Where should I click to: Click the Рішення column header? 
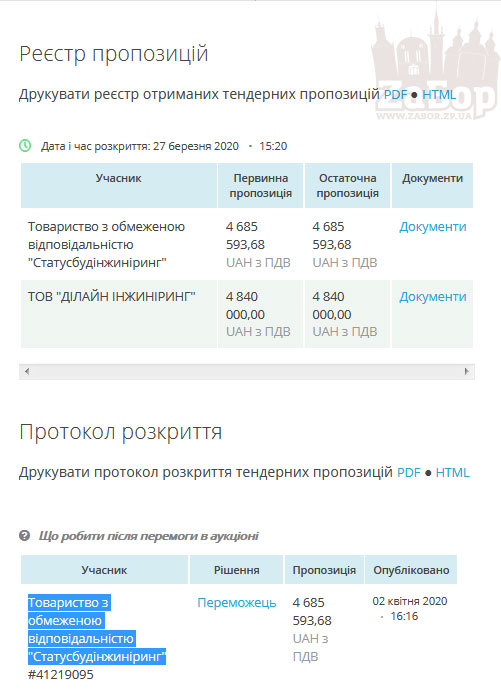pyautogui.click(x=237, y=570)
